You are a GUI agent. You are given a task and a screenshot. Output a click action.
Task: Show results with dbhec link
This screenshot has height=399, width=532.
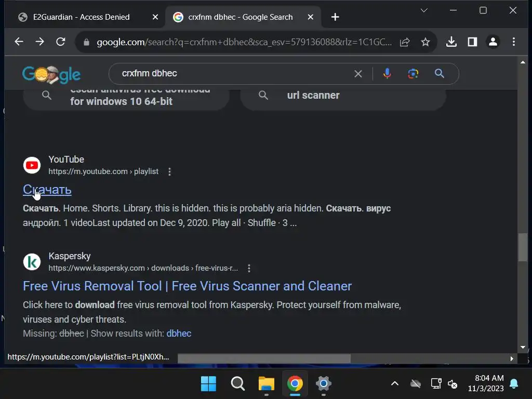[x=179, y=334]
